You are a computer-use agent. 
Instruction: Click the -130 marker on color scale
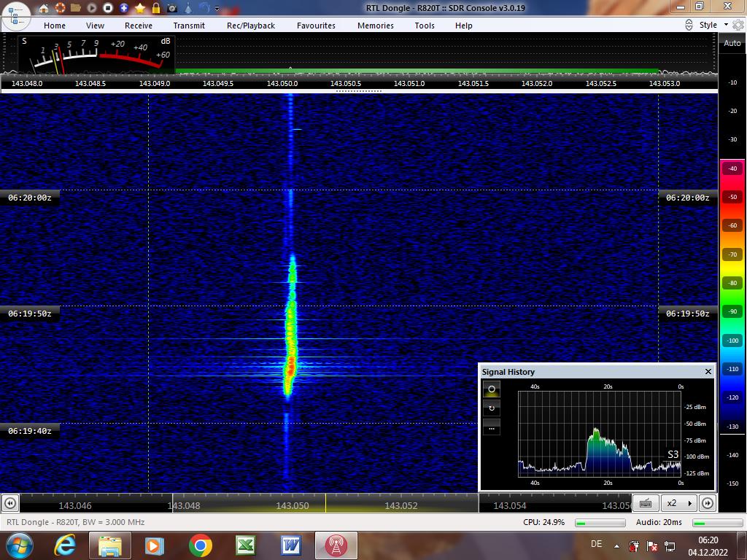coord(732,427)
